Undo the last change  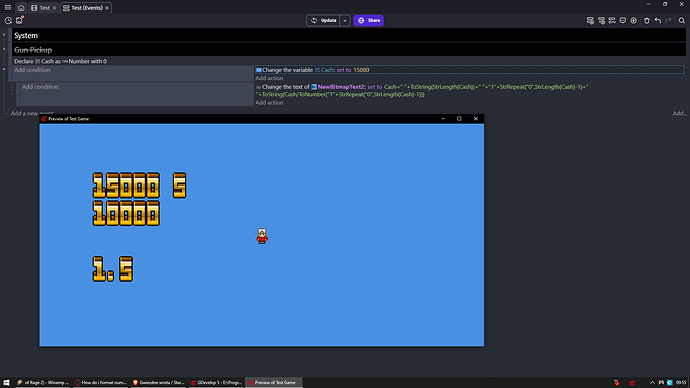point(657,20)
